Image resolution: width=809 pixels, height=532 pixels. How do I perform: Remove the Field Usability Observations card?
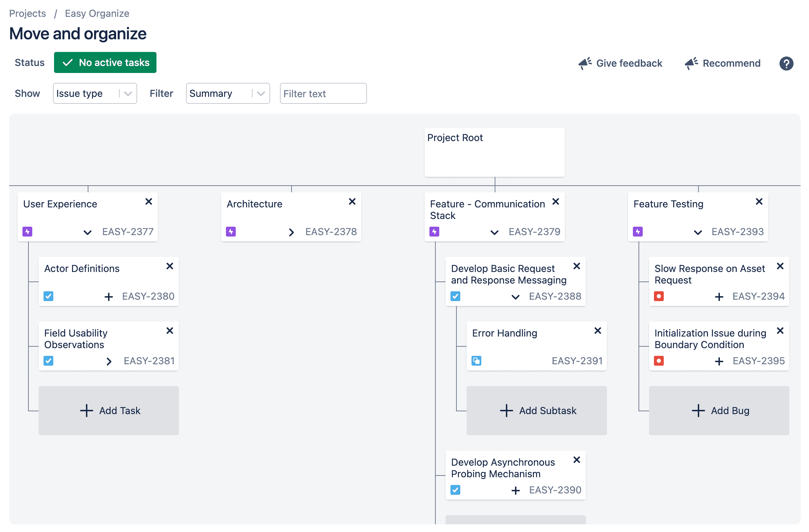(x=170, y=331)
